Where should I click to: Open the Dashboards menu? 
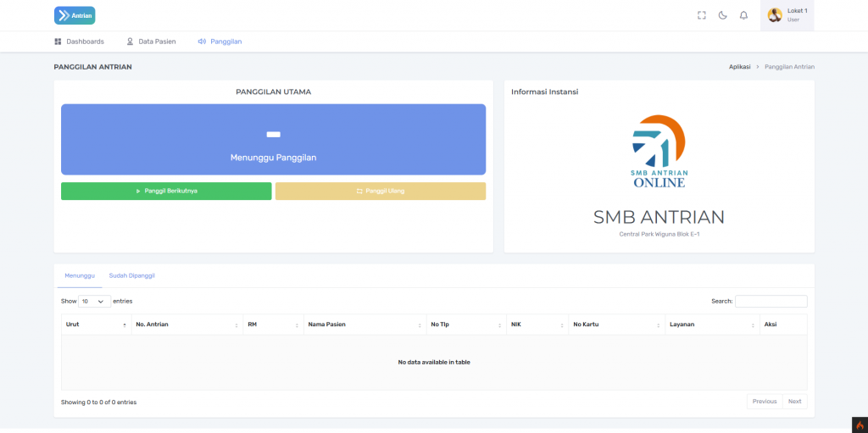click(79, 42)
